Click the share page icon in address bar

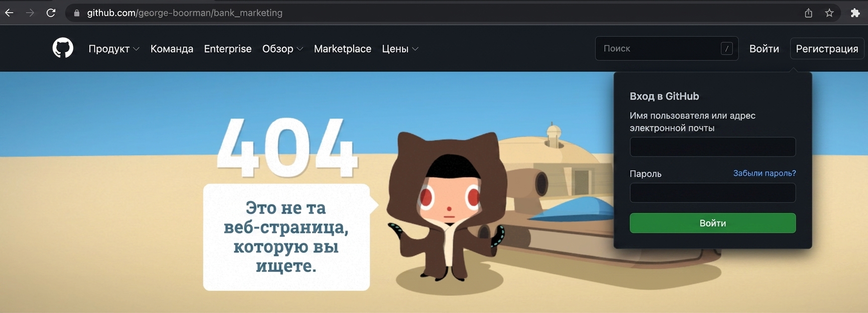coord(808,13)
